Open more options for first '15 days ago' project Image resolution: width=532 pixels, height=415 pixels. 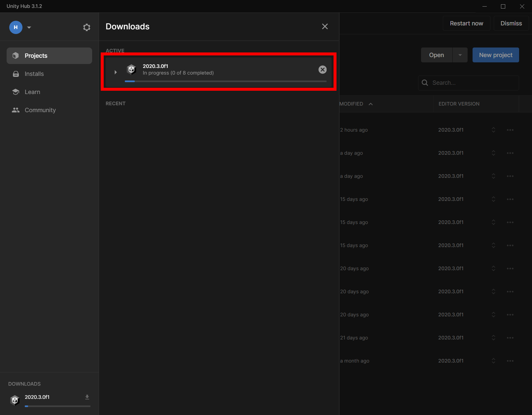pyautogui.click(x=510, y=199)
